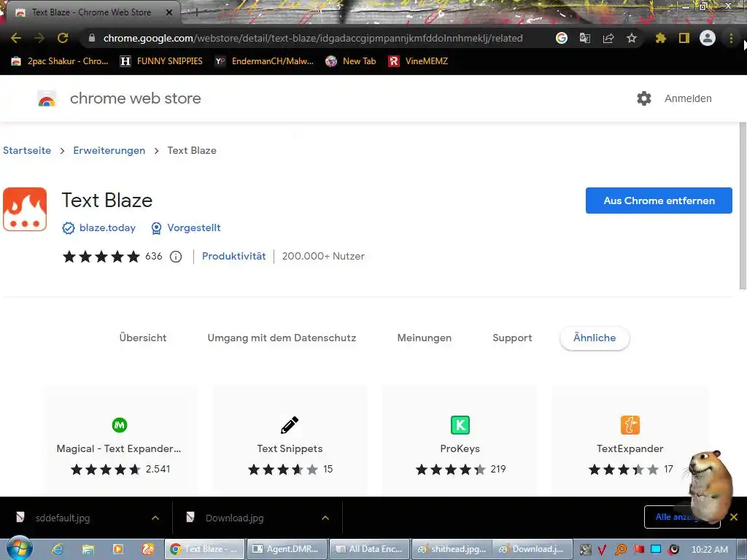Open the media player taskbar icon

point(118,549)
